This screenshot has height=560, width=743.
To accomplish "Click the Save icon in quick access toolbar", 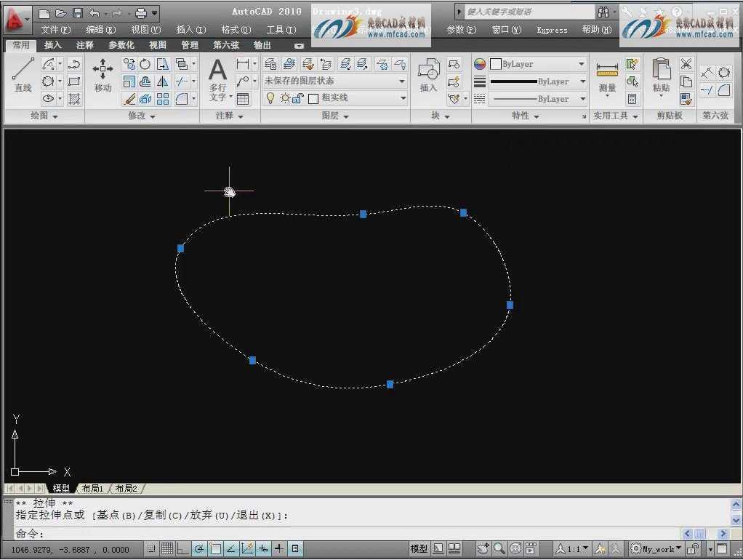I will [78, 13].
